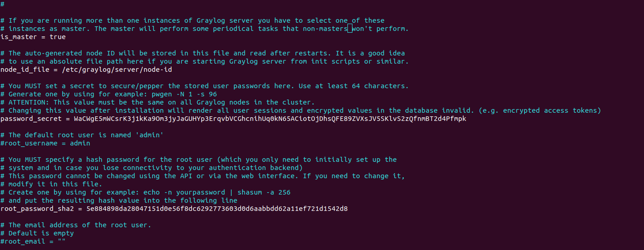Screen dimensions: 644x250
Task: Click the word ATTENTION in the comment
Action: click(x=27, y=102)
